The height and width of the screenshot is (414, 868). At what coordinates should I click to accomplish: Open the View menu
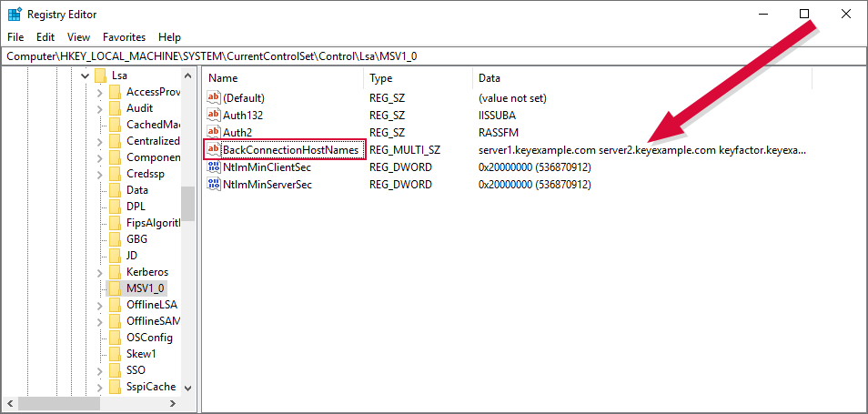pos(78,37)
